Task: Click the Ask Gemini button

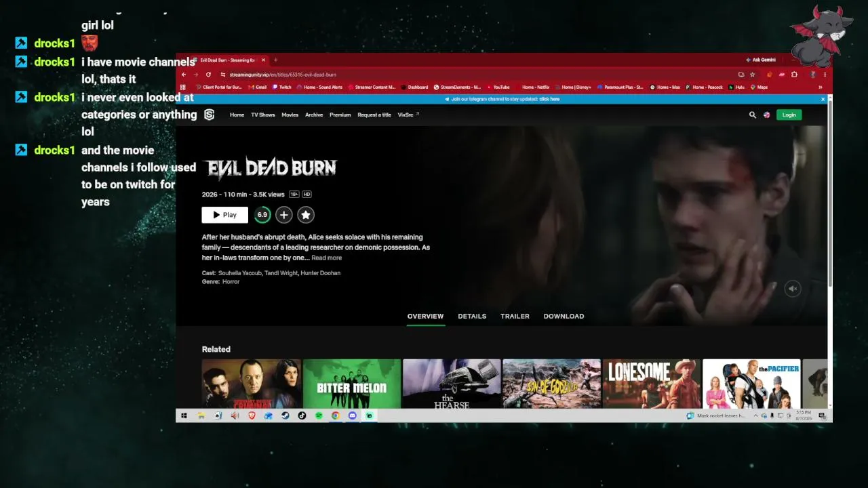Action: (x=761, y=60)
